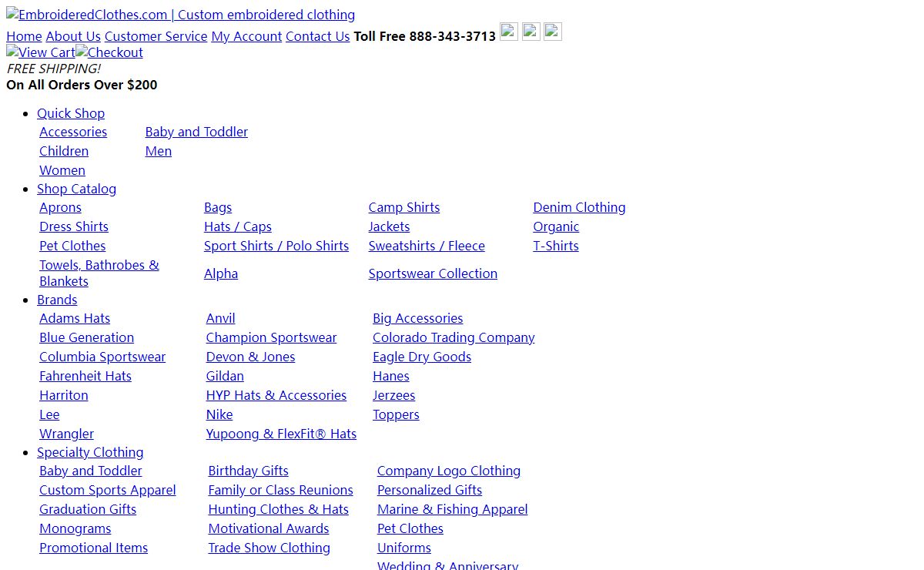Open Company Logo Clothing
This screenshot has width=924, height=570.
449,471
